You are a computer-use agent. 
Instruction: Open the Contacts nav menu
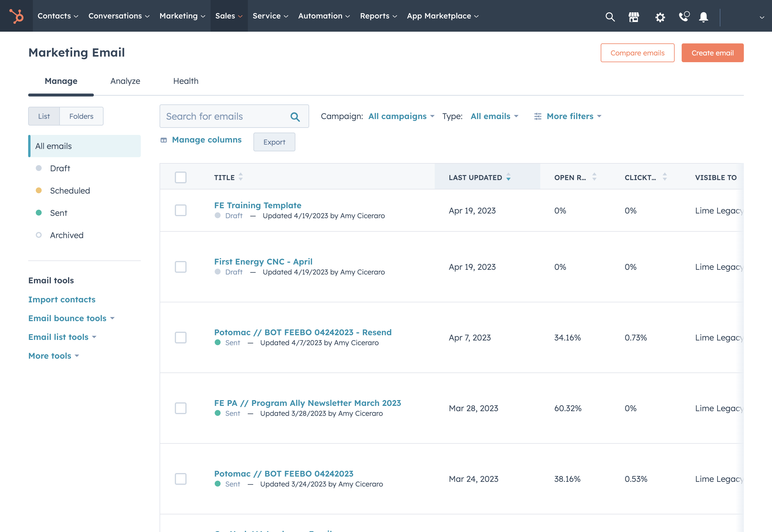58,16
